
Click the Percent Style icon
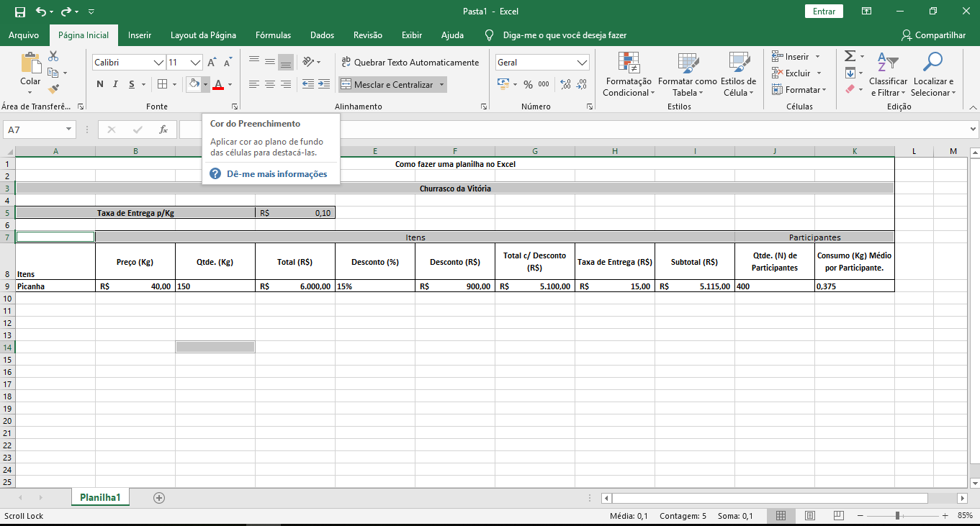[528, 84]
